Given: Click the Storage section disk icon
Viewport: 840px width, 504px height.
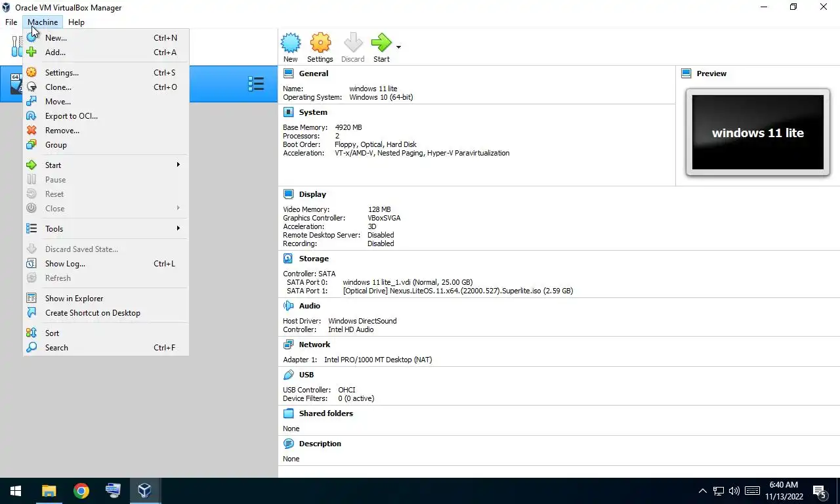Looking at the screenshot, I should coord(288,259).
